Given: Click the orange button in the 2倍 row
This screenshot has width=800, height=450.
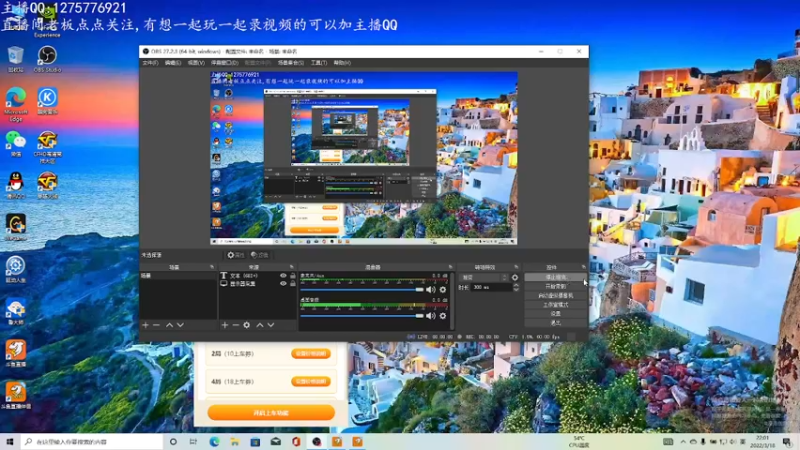Looking at the screenshot, I should point(311,354).
